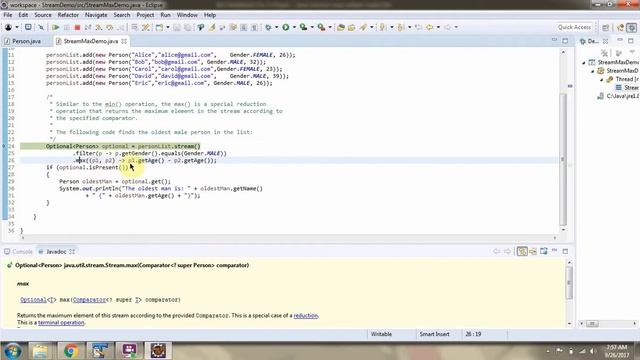This screenshot has height=360, width=640.
Task: Click the green Run button
Action: coord(286,27)
